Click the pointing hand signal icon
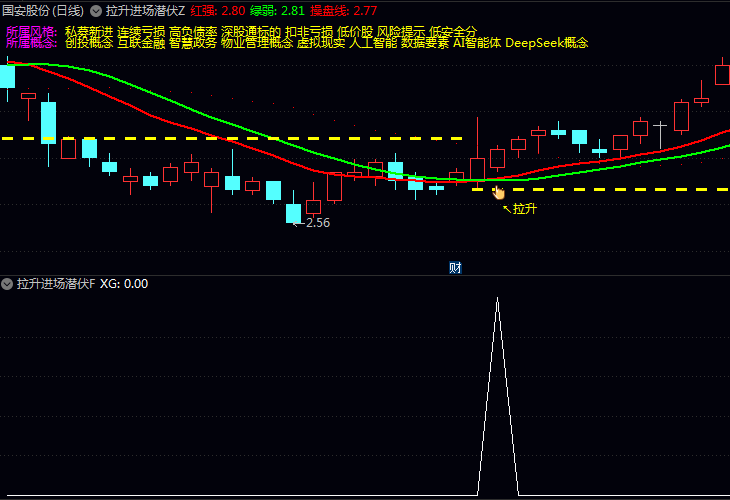This screenshot has width=730, height=500. (x=498, y=192)
